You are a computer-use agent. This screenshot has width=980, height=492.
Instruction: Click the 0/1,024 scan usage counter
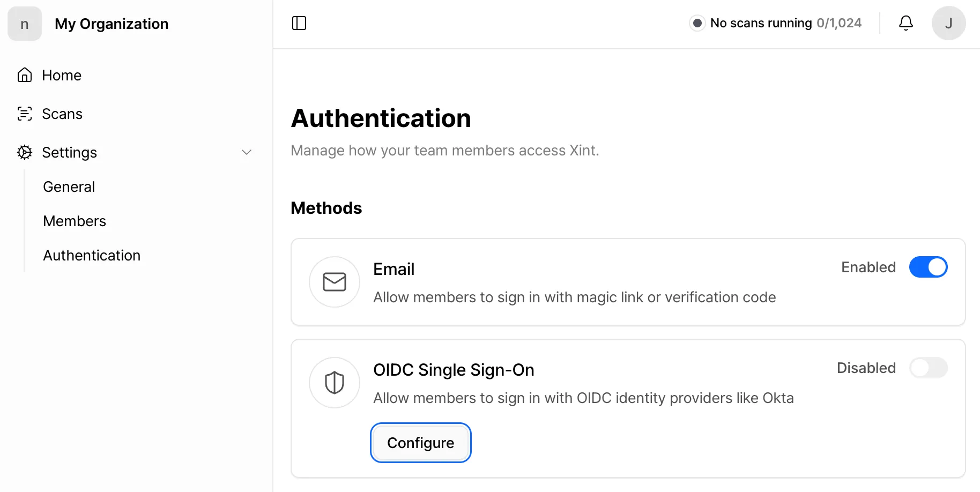tap(839, 23)
